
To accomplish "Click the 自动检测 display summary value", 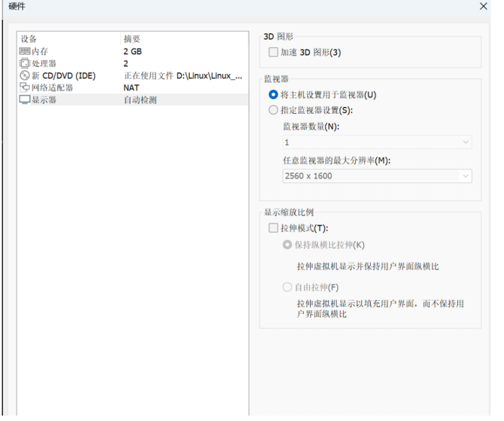I will pos(140,100).
